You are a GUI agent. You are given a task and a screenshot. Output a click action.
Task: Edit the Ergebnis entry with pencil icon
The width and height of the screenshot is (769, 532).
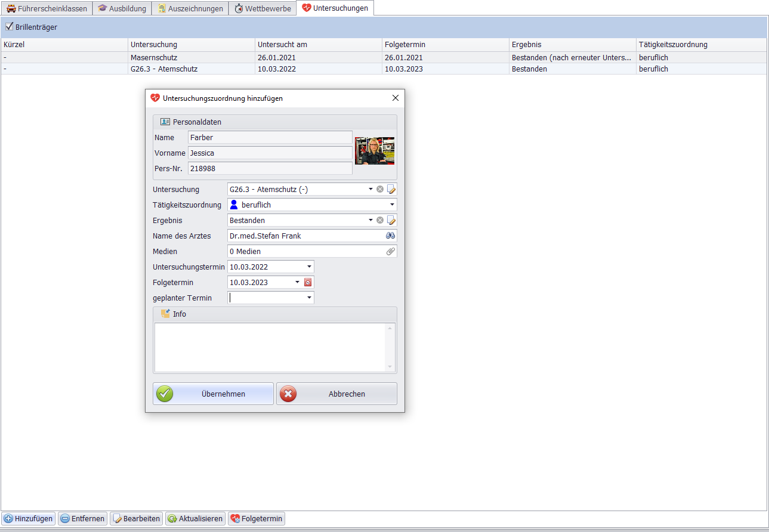[x=391, y=220]
